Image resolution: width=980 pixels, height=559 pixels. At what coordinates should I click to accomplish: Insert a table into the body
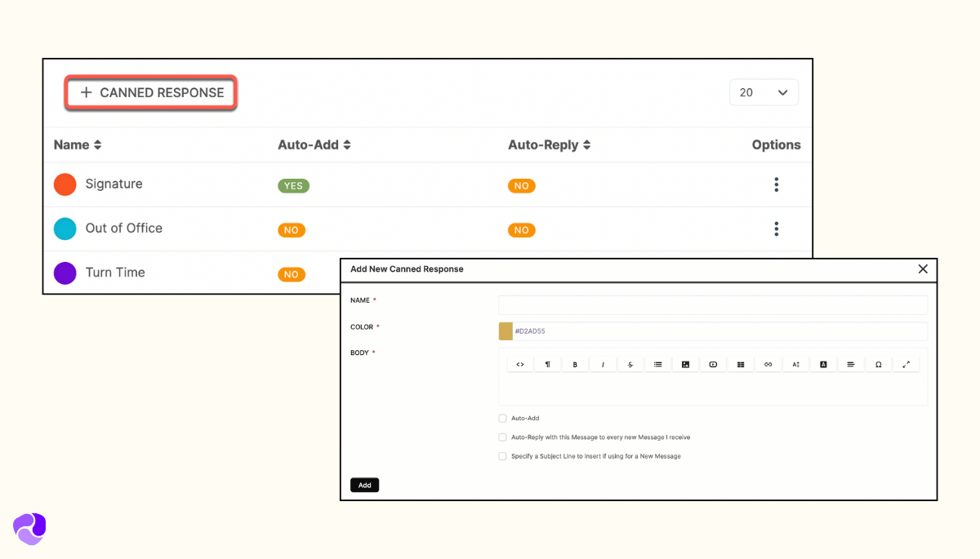[x=741, y=365]
